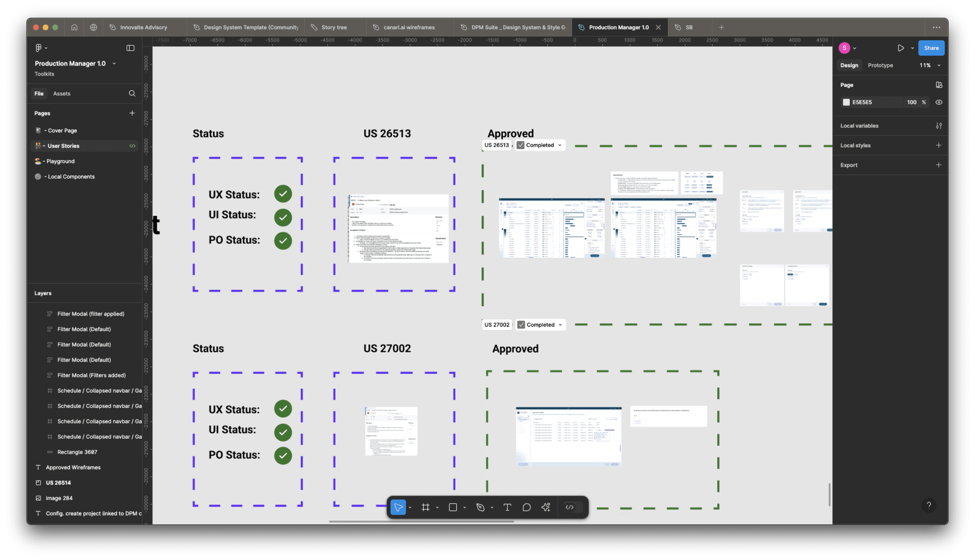Click the horizontal canvas scrollbar
Image resolution: width=975 pixels, height=560 pixels.
coord(421,522)
